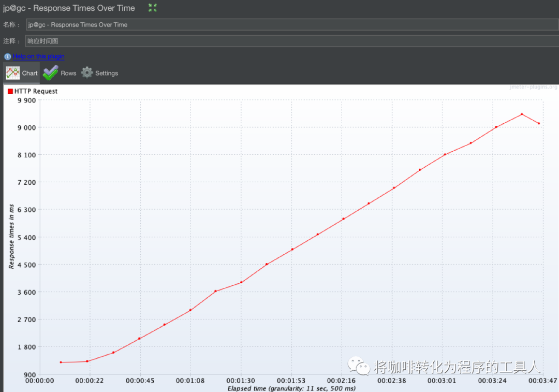Click the 6 300 y-axis label
This screenshot has height=392, width=559.
(27, 210)
